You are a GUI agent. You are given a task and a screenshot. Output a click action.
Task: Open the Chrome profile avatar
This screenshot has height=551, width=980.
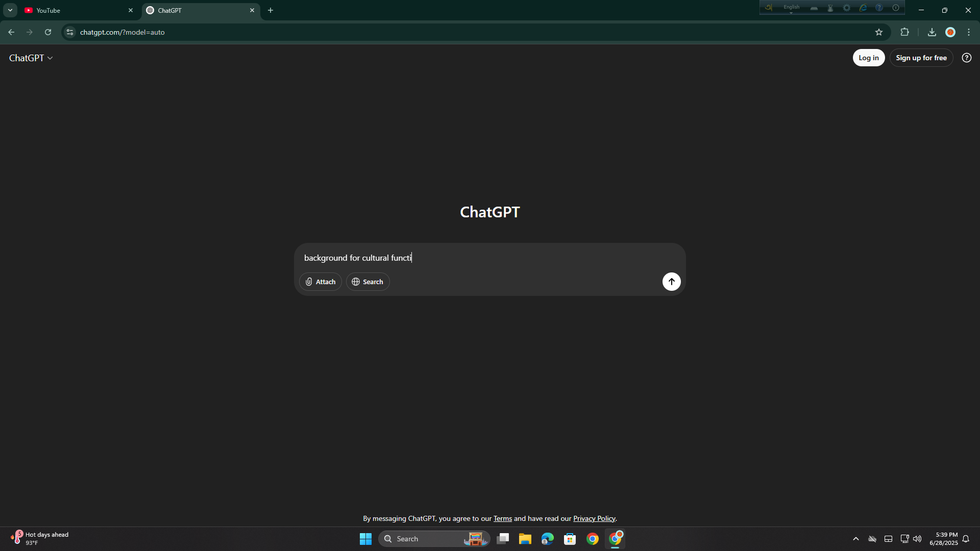coord(950,32)
